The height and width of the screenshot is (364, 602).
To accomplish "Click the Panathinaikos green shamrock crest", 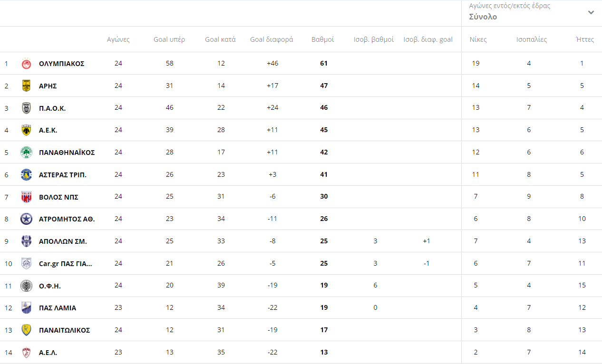I will (26, 153).
